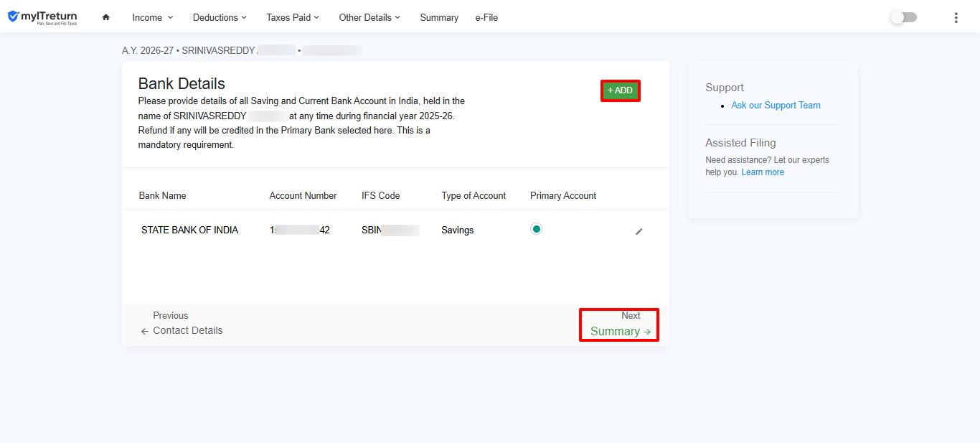Screen dimensions: 980x443
Task: Expand the Deductions dropdown menu
Action: tap(220, 17)
